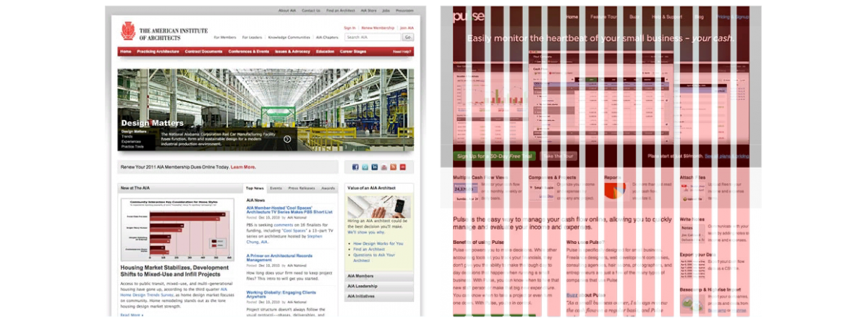Click the AIA eagle logo
868x325 pixels.
tap(127, 31)
